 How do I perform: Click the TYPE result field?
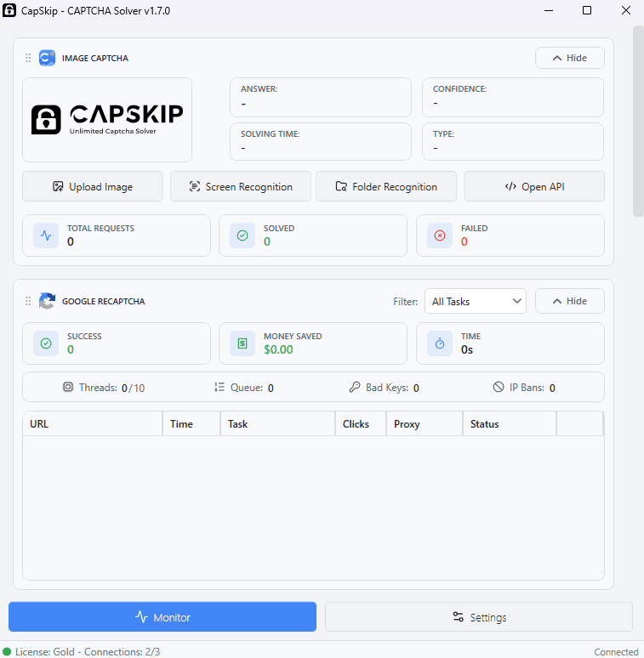(513, 141)
